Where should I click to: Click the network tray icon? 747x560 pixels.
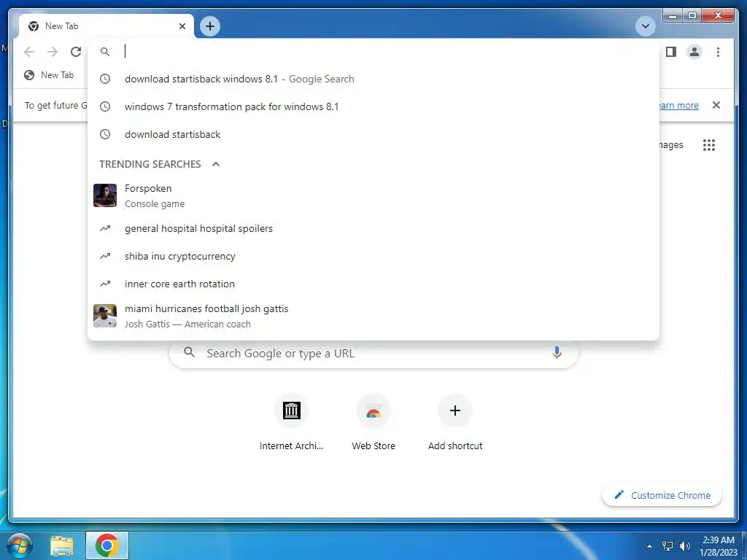pyautogui.click(x=667, y=546)
